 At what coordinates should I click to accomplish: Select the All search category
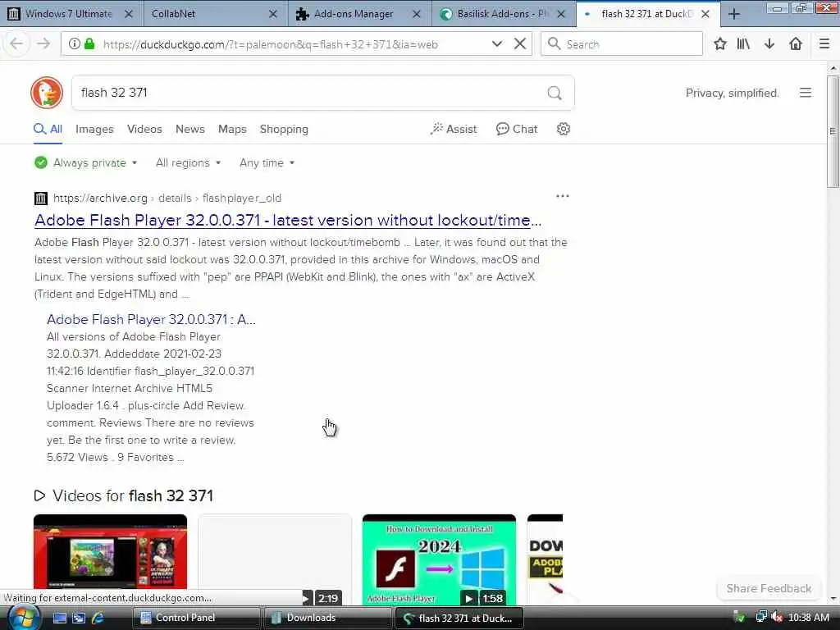[x=48, y=129]
